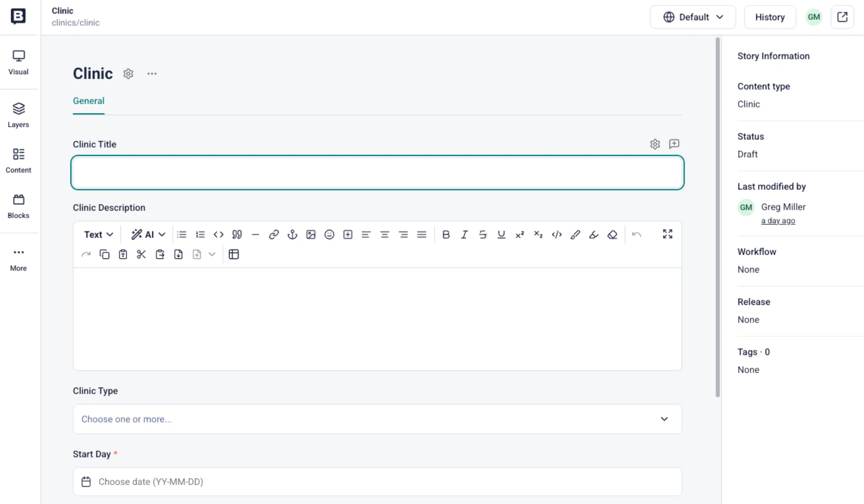The image size is (864, 504).
Task: Add a comment on Clinic Title
Action: [674, 144]
